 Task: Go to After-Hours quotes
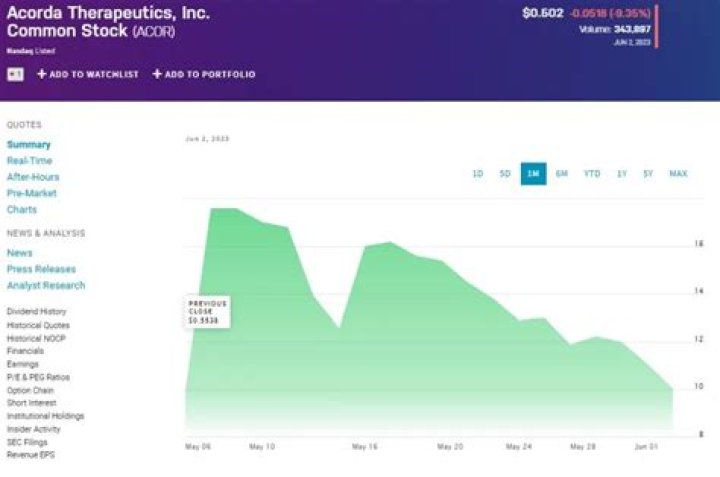(33, 177)
